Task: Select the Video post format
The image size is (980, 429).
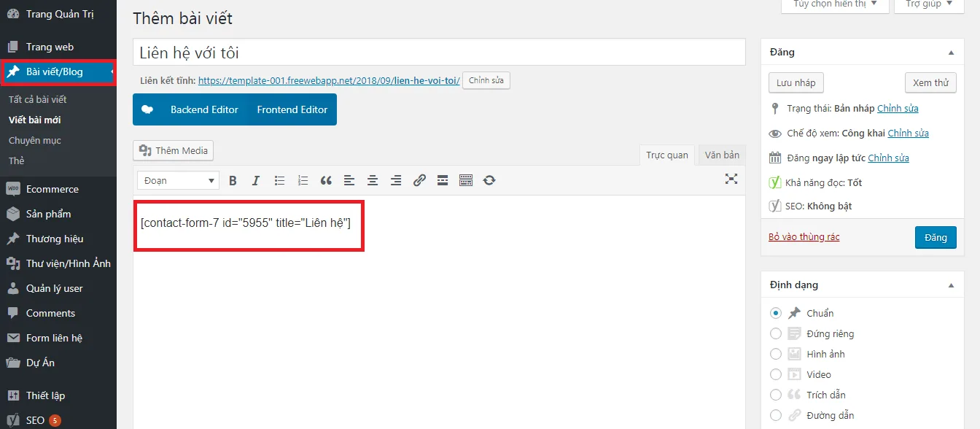Action: (776, 374)
